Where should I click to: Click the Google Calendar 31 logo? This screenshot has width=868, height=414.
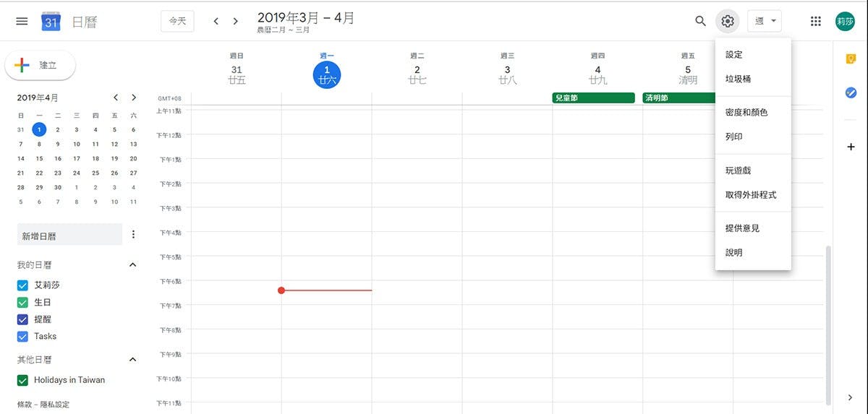tap(51, 22)
